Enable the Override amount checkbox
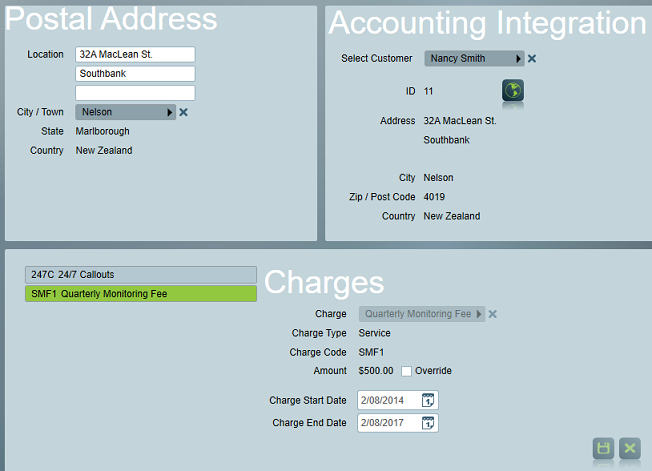652x471 pixels. 406,371
